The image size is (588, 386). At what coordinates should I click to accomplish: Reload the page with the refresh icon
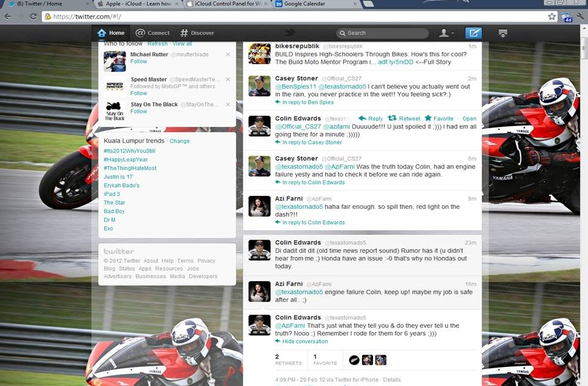33,17
